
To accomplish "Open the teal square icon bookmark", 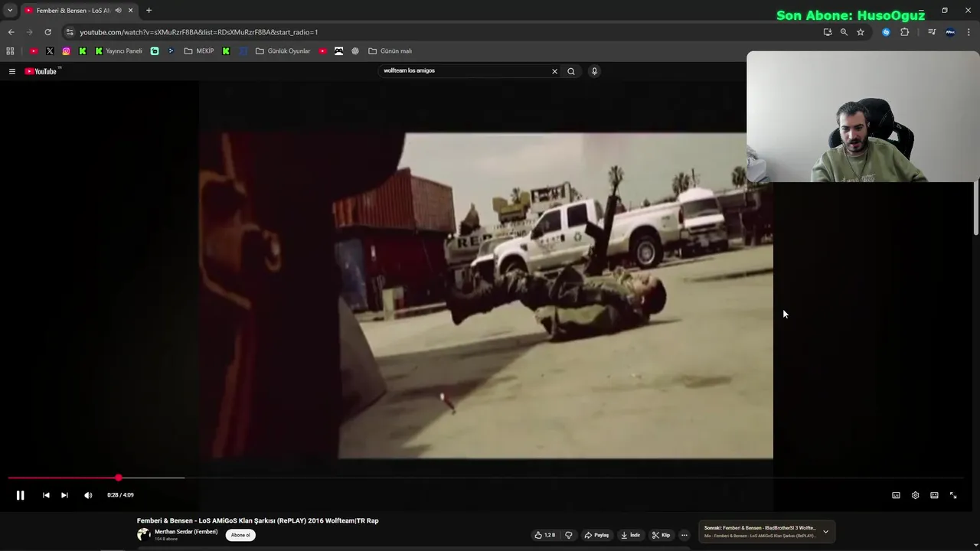I will click(155, 51).
